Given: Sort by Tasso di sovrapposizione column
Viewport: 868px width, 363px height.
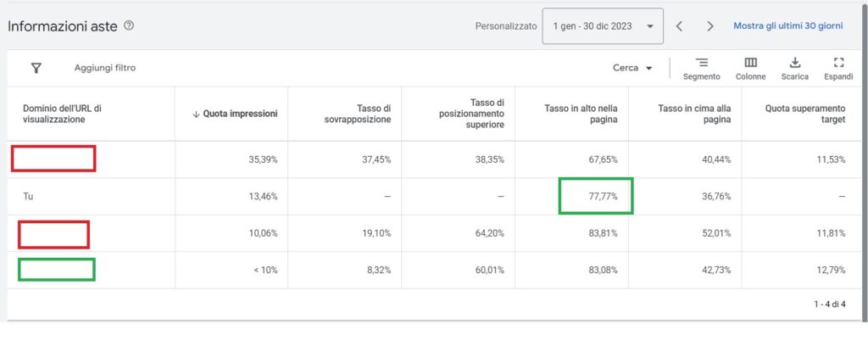Looking at the screenshot, I should click(358, 114).
